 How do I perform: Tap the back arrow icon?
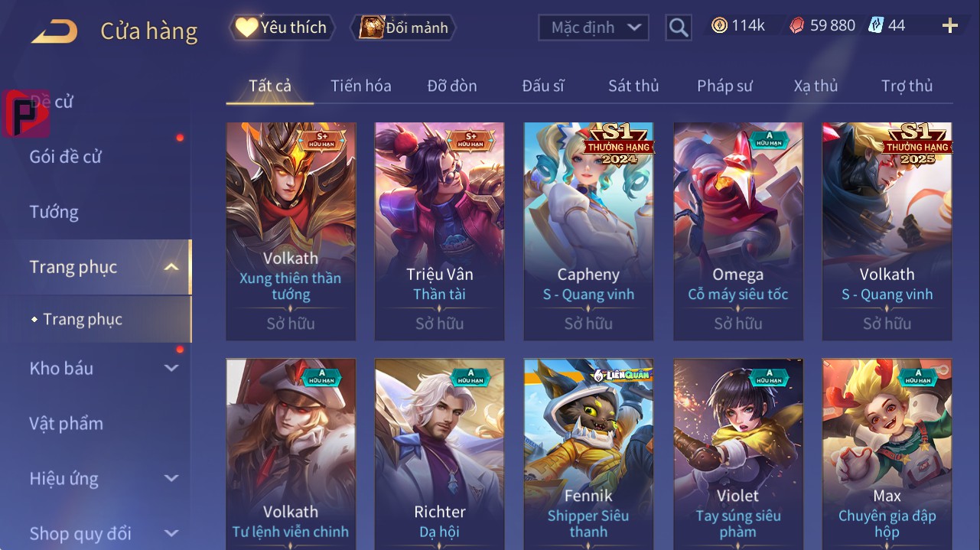tap(54, 31)
